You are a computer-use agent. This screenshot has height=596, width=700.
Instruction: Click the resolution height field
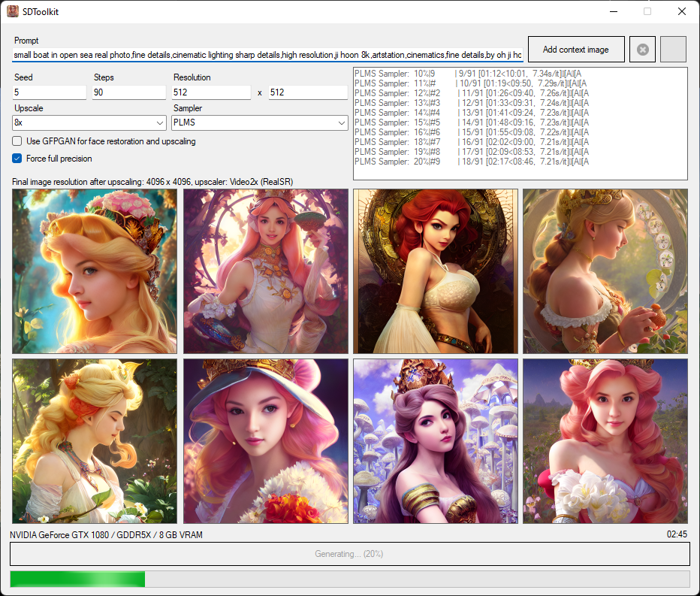[x=308, y=92]
